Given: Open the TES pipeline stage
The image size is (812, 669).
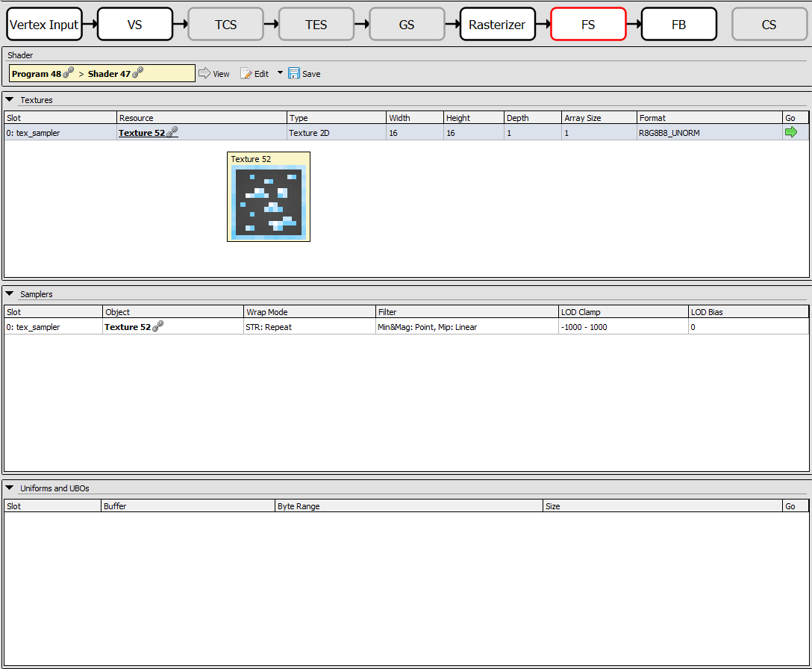Looking at the screenshot, I should click(316, 25).
